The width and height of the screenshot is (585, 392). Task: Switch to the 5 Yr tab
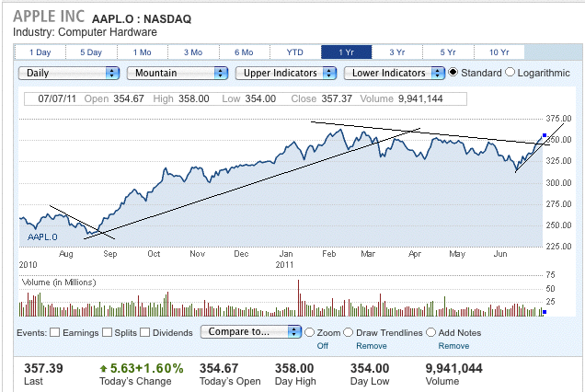pos(448,52)
